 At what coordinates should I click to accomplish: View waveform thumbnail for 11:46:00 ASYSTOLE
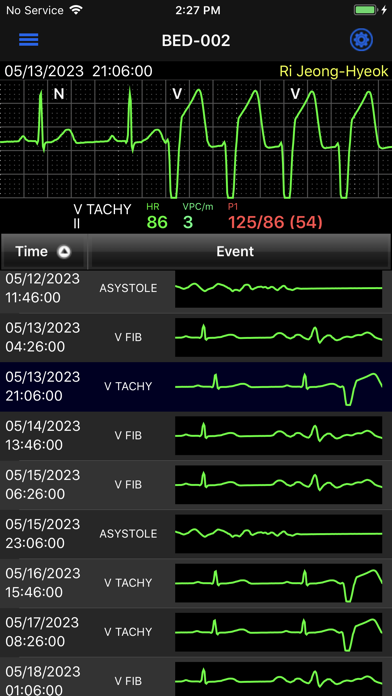click(x=278, y=289)
